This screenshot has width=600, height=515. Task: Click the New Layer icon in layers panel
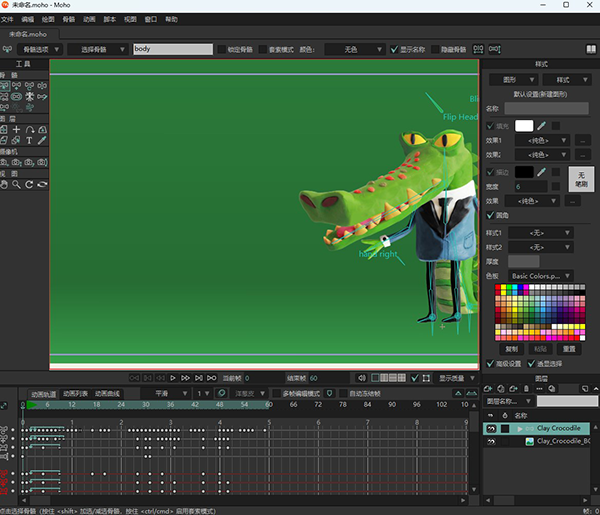[488, 389]
